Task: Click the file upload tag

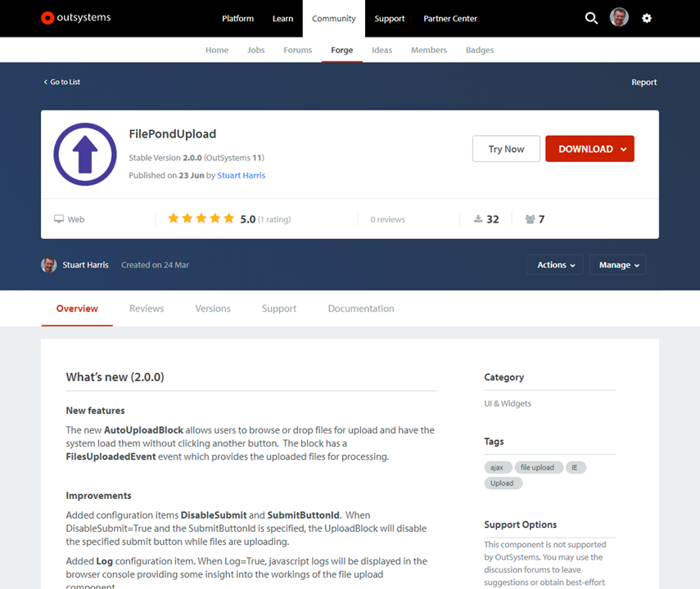Action: pyautogui.click(x=538, y=466)
